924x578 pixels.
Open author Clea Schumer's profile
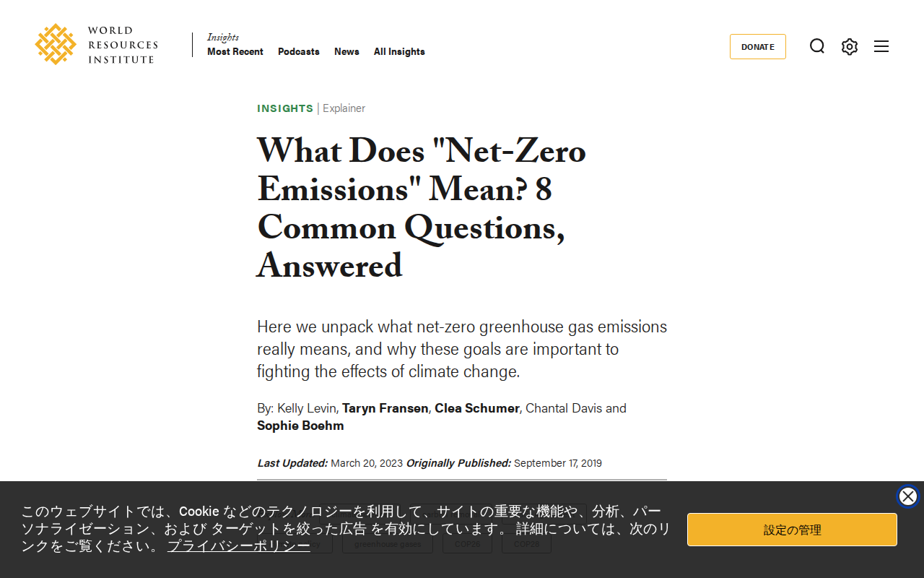[x=477, y=408]
